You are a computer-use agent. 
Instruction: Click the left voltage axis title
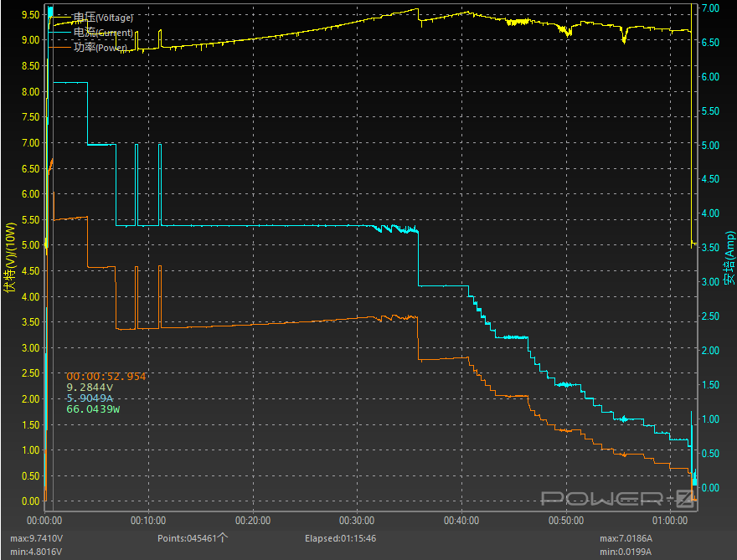pos(10,258)
